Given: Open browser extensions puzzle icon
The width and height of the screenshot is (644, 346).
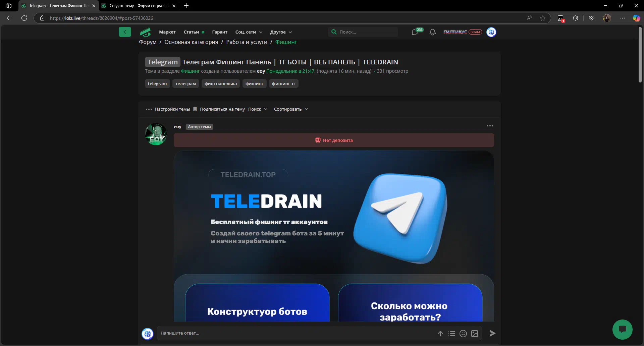Looking at the screenshot, I should point(576,18).
